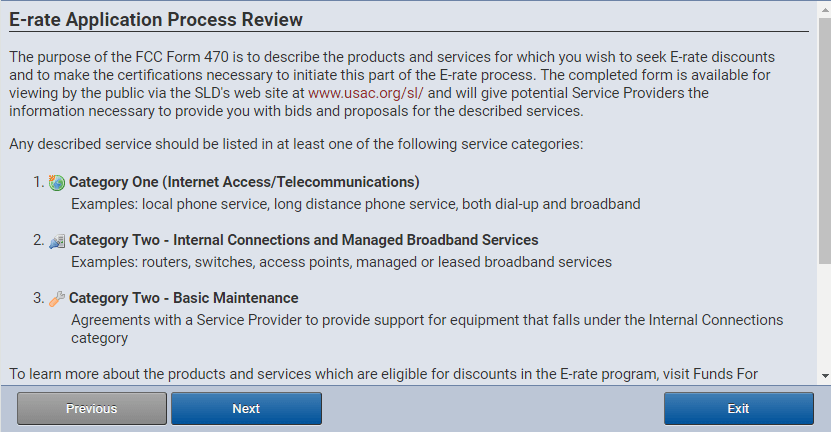This screenshot has width=831, height=432.
Task: Select the Category One heading text
Action: tap(244, 182)
